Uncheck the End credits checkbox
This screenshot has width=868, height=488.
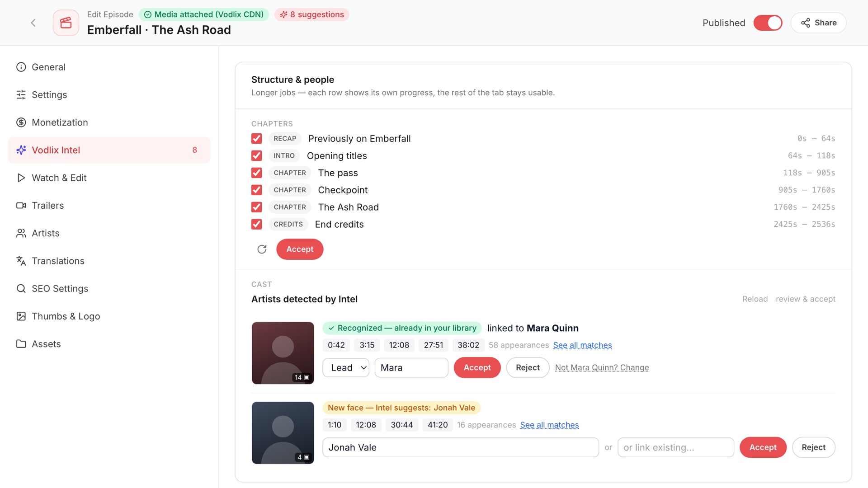257,225
